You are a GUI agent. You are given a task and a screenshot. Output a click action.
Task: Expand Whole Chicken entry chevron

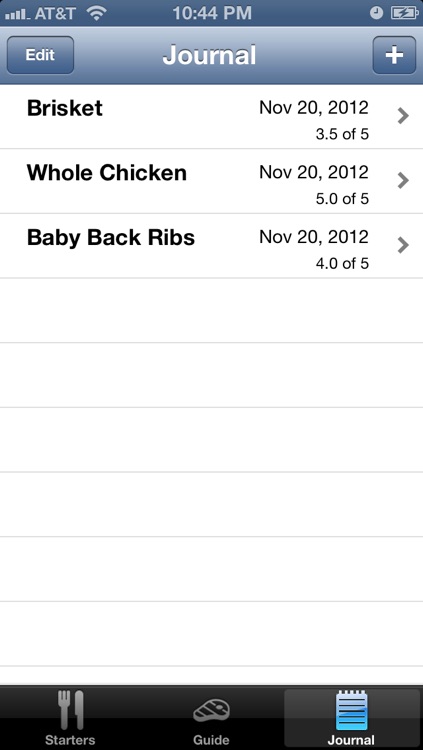(403, 180)
